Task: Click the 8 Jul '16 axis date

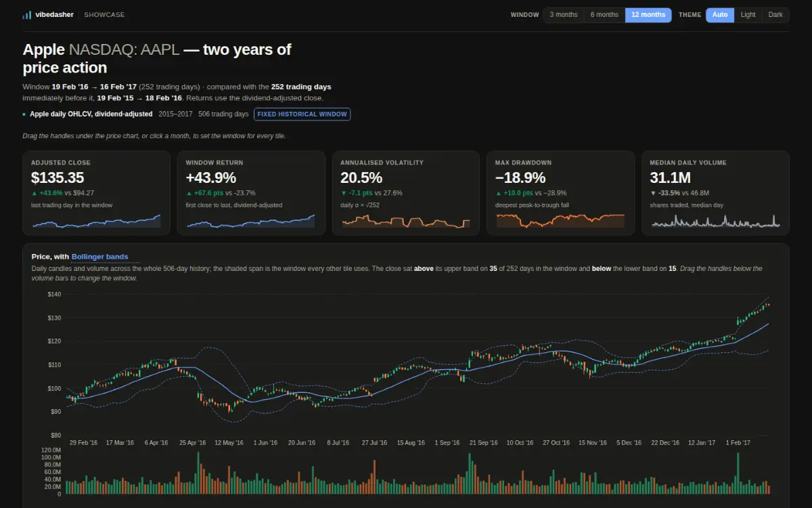Action: point(338,442)
